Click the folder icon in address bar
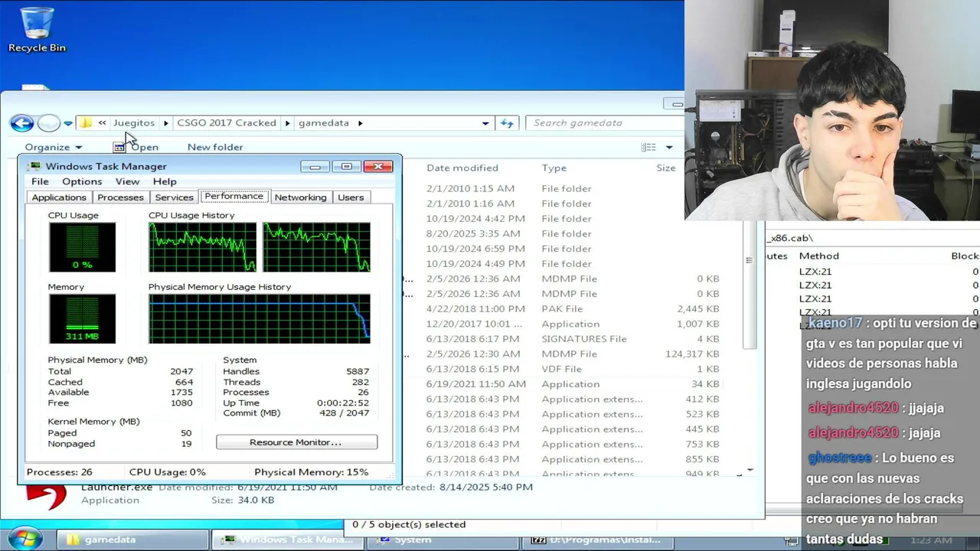The width and height of the screenshot is (980, 551). point(86,122)
